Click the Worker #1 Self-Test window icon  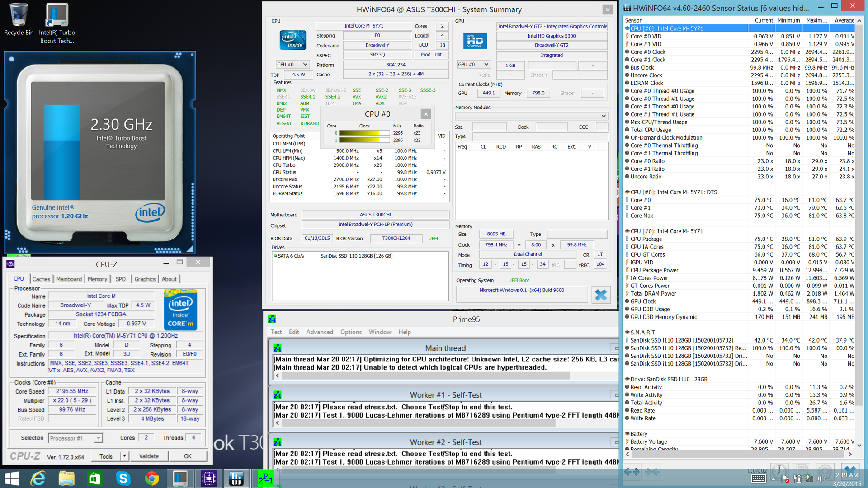click(x=277, y=395)
